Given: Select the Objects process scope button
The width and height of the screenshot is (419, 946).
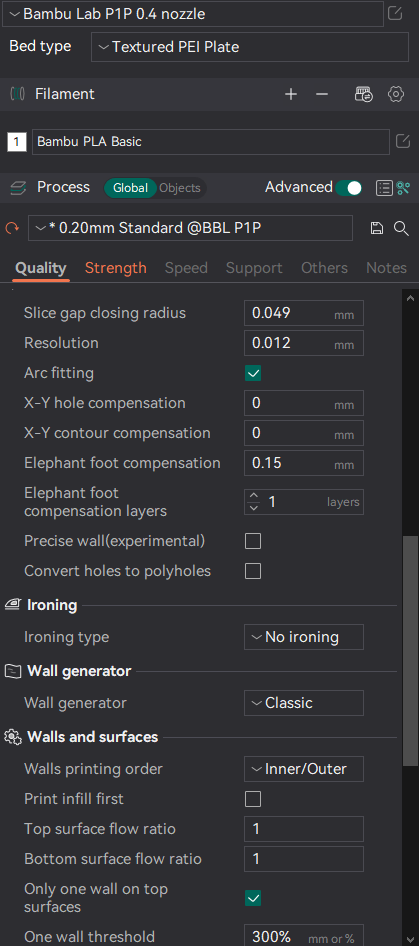Looking at the screenshot, I should [x=180, y=188].
